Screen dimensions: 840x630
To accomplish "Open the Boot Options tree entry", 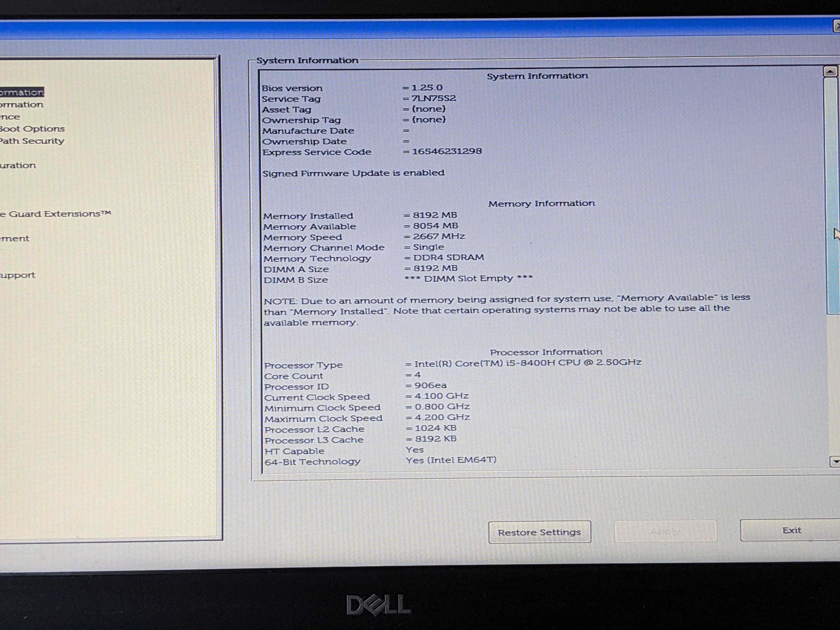I will 32,129.
